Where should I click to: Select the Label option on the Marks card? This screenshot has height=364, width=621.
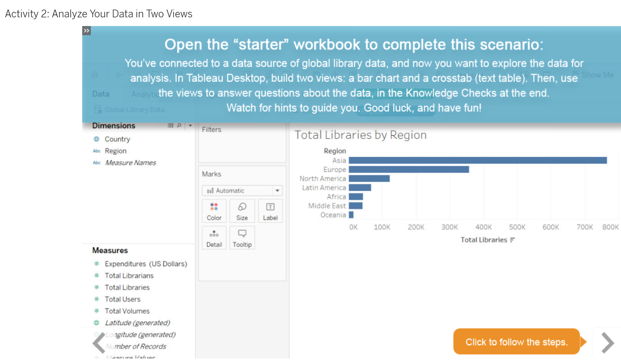pos(270,211)
